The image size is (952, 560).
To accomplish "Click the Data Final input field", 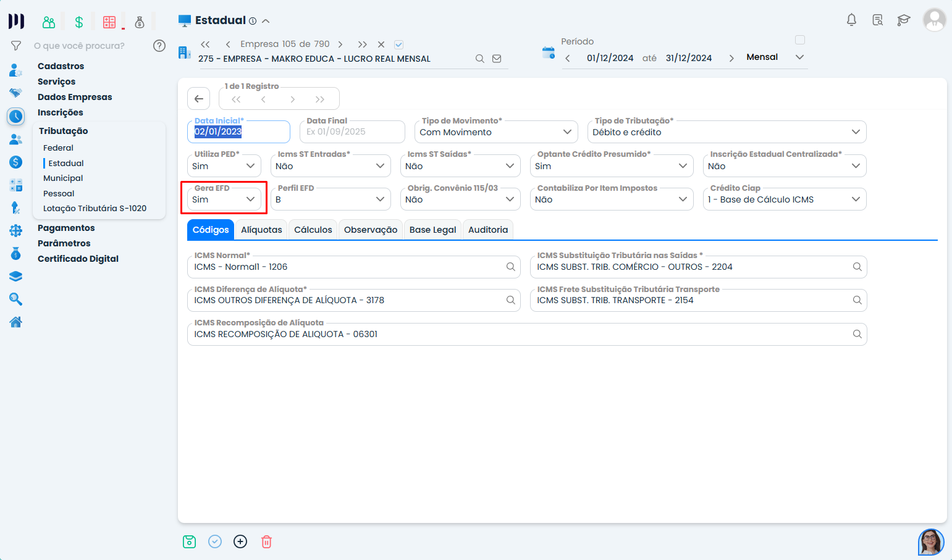I will tap(352, 132).
